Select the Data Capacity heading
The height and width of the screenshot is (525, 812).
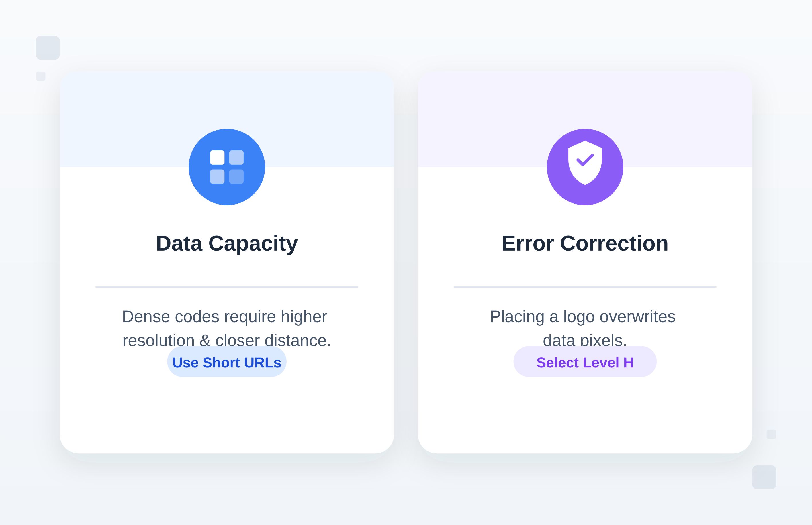227,243
